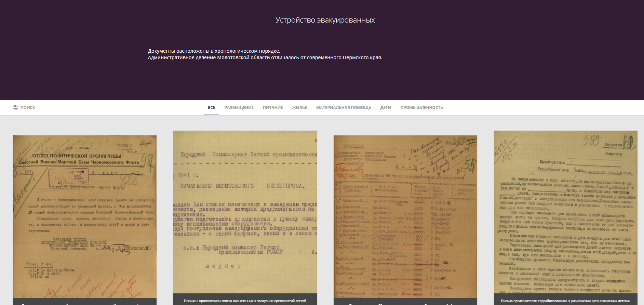The height and width of the screenshot is (305, 644).
Task: Click caption 'Письмо с приложением списка назначенных к эвакуации'
Action: tap(245, 301)
